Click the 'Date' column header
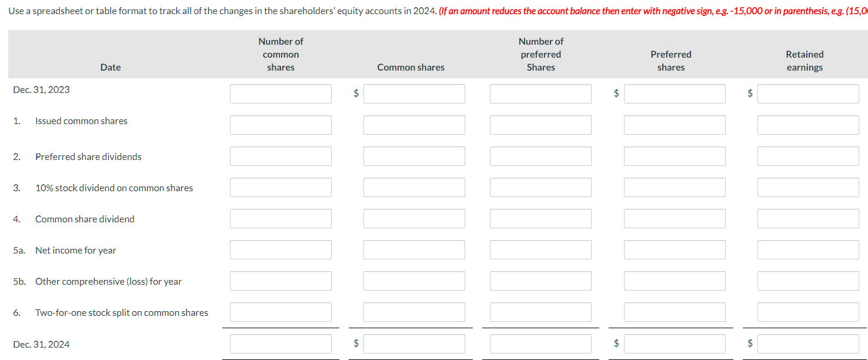The height and width of the screenshot is (360, 868). (111, 67)
